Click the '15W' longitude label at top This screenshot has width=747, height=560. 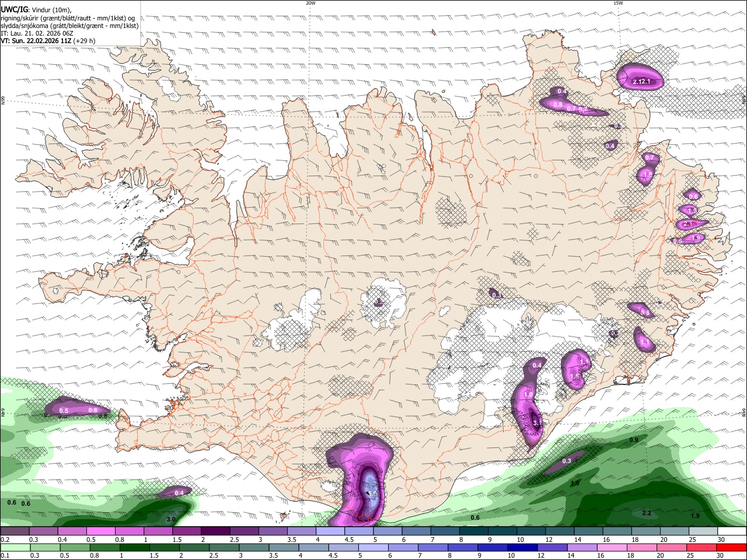pyautogui.click(x=618, y=3)
